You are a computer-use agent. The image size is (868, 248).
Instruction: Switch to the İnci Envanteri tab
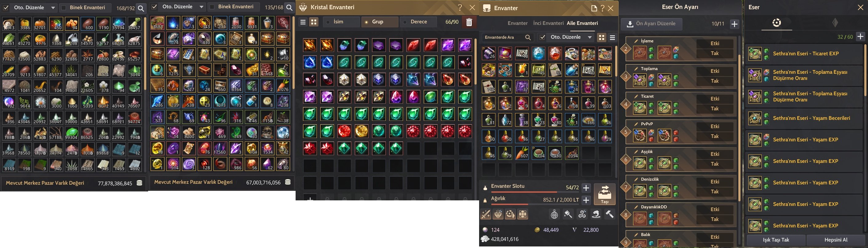tap(548, 23)
